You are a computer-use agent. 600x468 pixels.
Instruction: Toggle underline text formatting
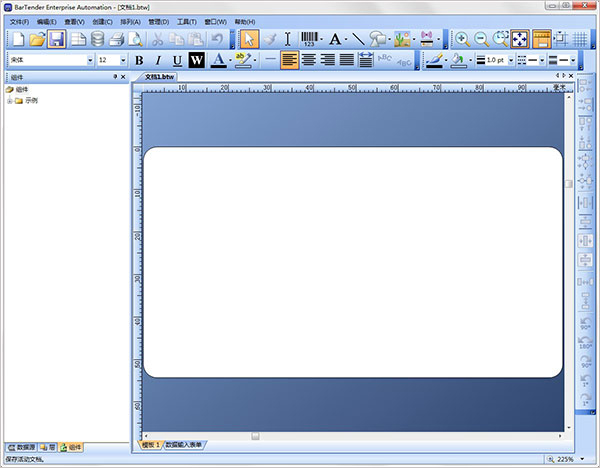click(x=177, y=60)
